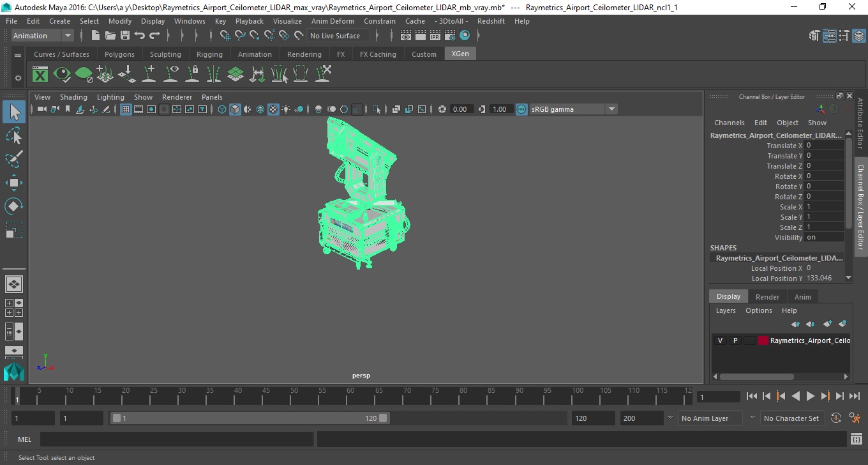Click the Single perspective layout icon

(x=14, y=284)
